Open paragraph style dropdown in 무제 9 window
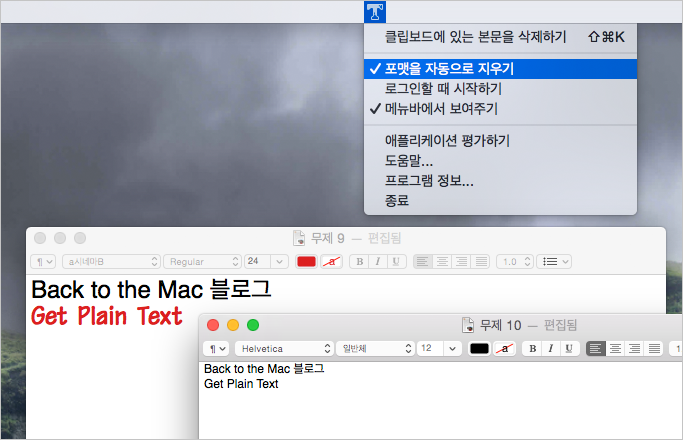This screenshot has width=683, height=440. point(43,261)
